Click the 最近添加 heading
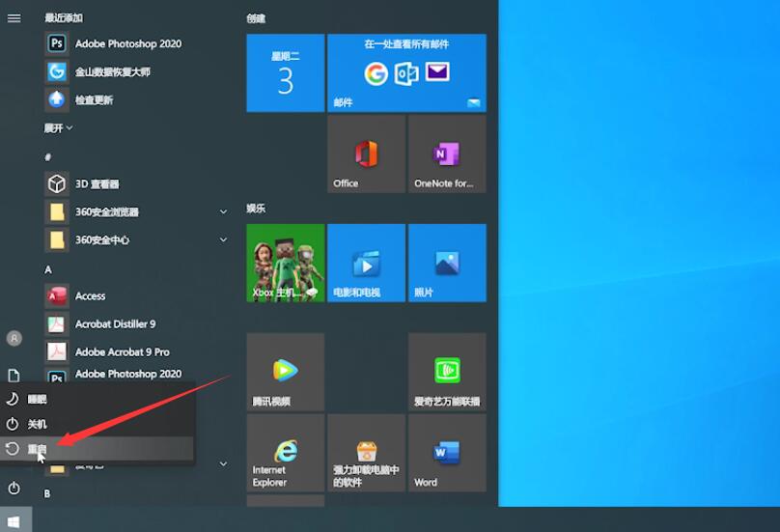The width and height of the screenshot is (780, 532). [64, 18]
